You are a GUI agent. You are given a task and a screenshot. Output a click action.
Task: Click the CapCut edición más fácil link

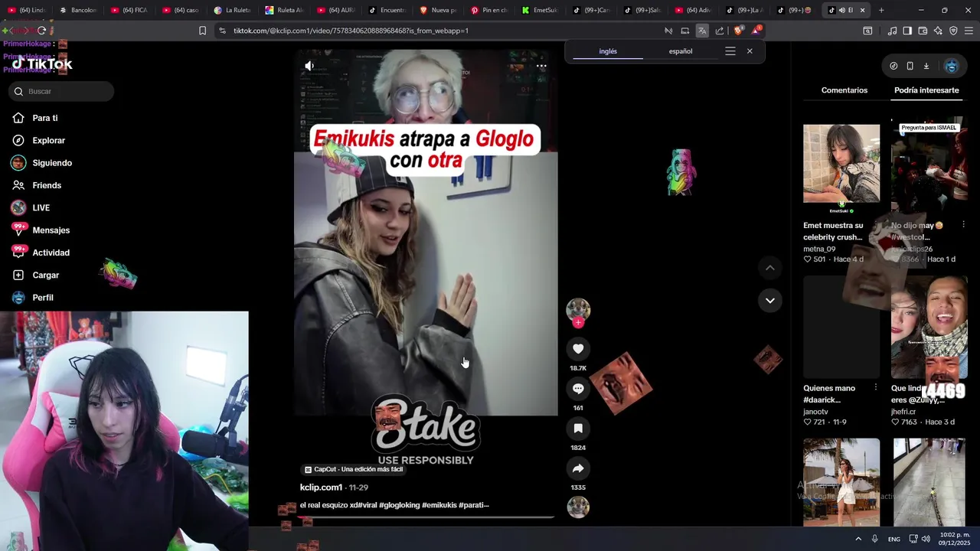(x=353, y=469)
